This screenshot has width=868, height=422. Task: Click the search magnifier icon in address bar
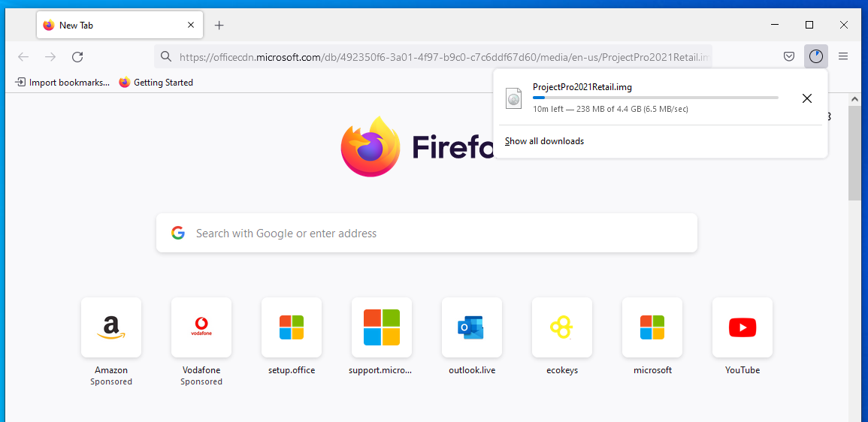click(165, 56)
